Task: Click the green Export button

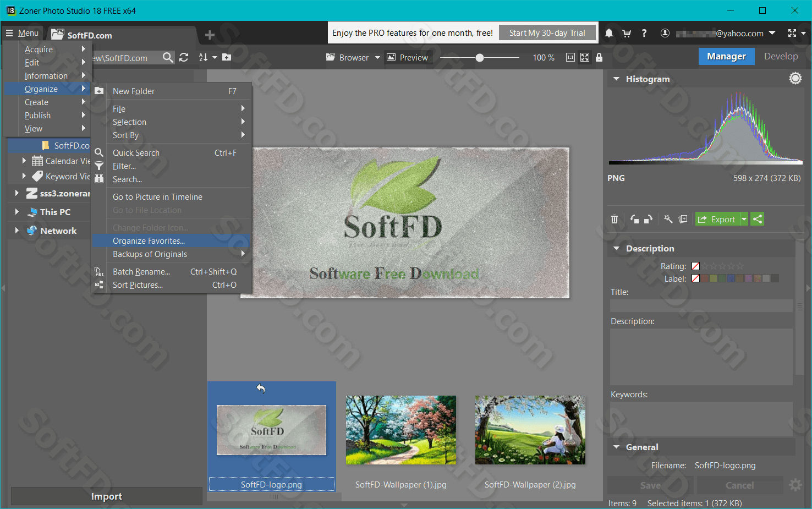Action: [717, 219]
